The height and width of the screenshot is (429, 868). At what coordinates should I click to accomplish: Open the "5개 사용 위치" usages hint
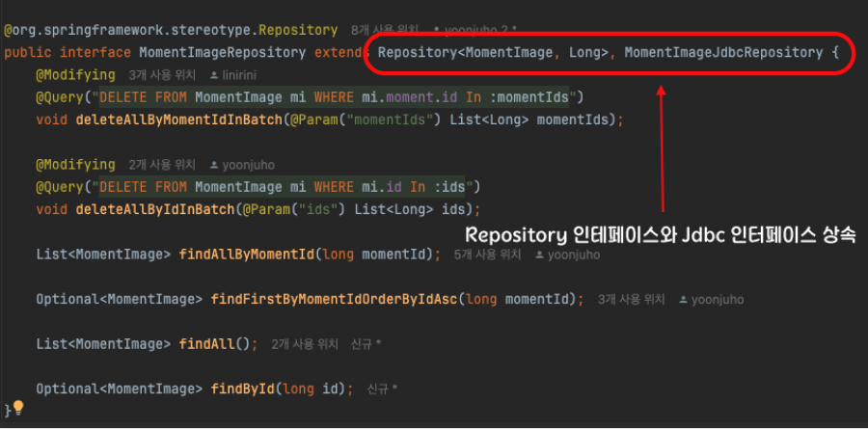[487, 255]
